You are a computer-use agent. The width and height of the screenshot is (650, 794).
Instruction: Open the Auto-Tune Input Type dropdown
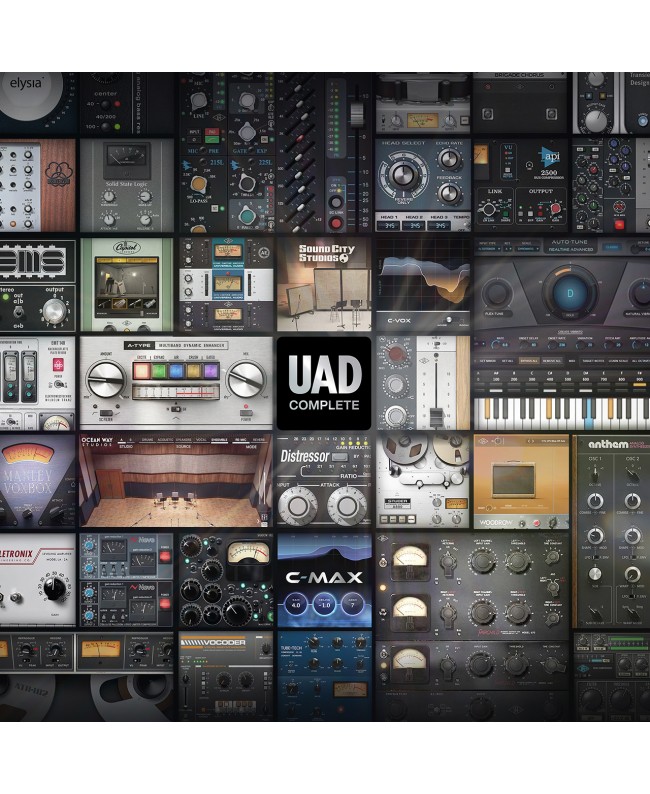(x=489, y=249)
